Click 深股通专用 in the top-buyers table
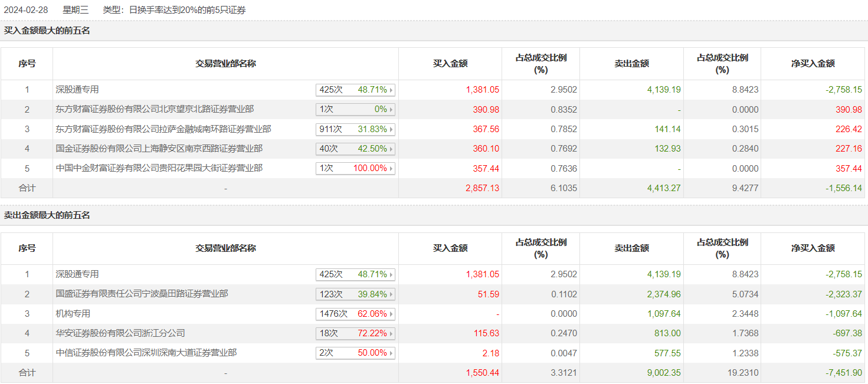This screenshot has width=868, height=384. click(x=77, y=90)
